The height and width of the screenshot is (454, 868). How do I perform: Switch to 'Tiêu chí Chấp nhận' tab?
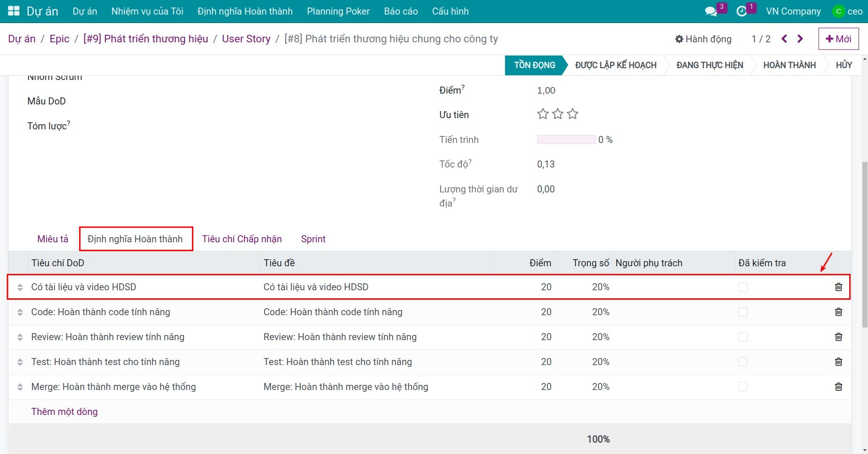point(242,239)
